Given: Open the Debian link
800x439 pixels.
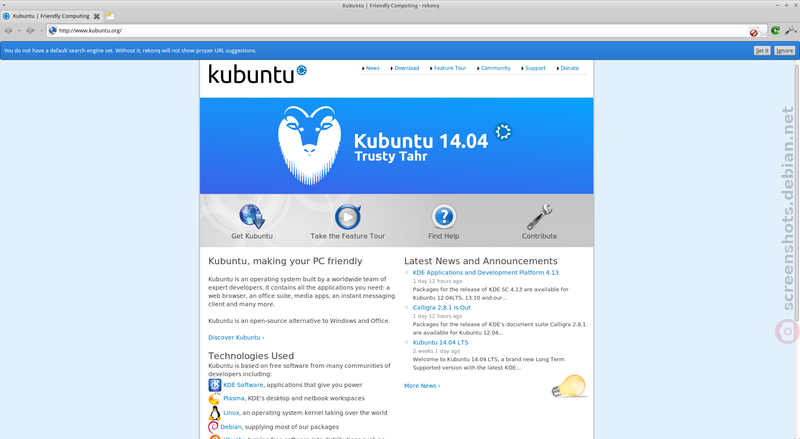Looking at the screenshot, I should coord(231,427).
